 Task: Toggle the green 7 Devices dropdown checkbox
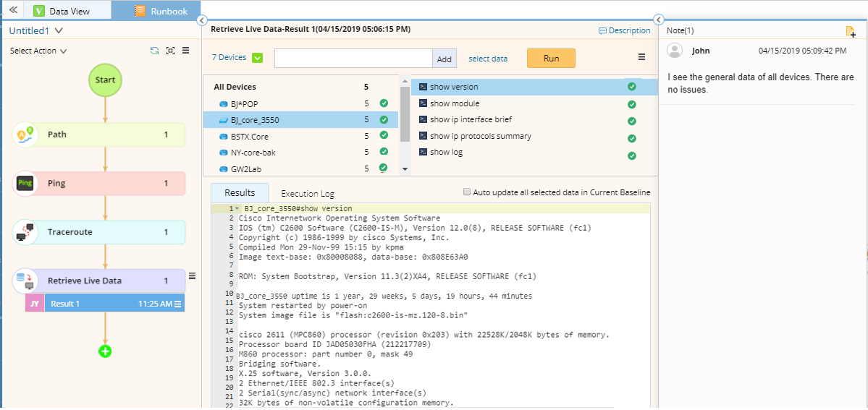(x=257, y=58)
